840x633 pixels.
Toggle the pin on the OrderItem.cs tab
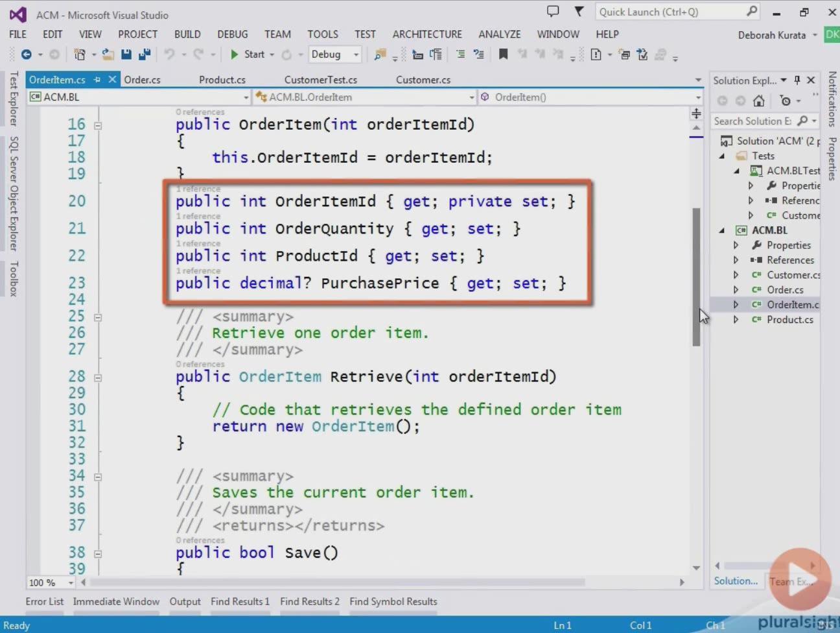97,79
